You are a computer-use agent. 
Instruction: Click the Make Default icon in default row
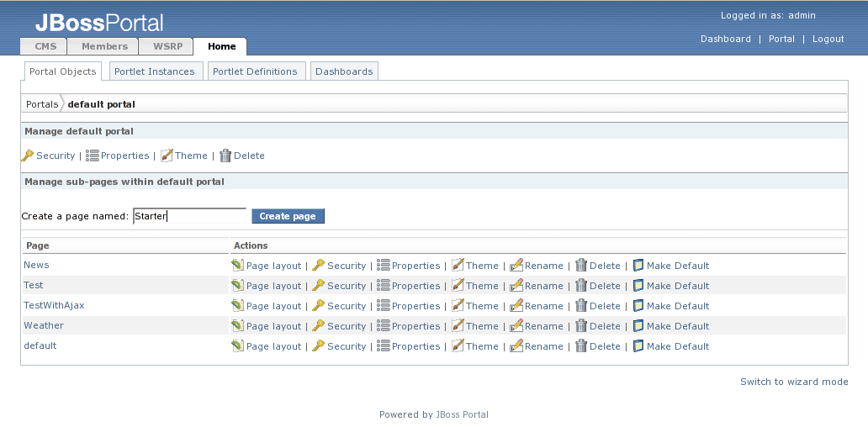[x=638, y=346]
